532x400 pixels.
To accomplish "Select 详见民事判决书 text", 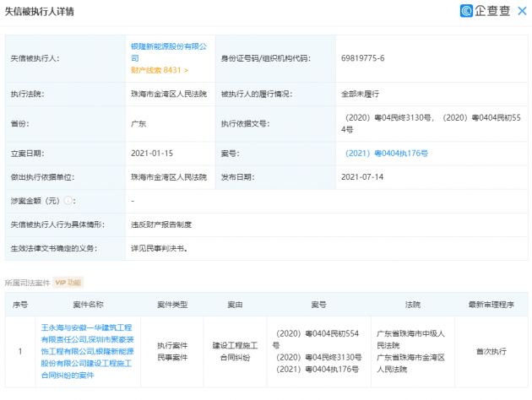I will pos(159,248).
